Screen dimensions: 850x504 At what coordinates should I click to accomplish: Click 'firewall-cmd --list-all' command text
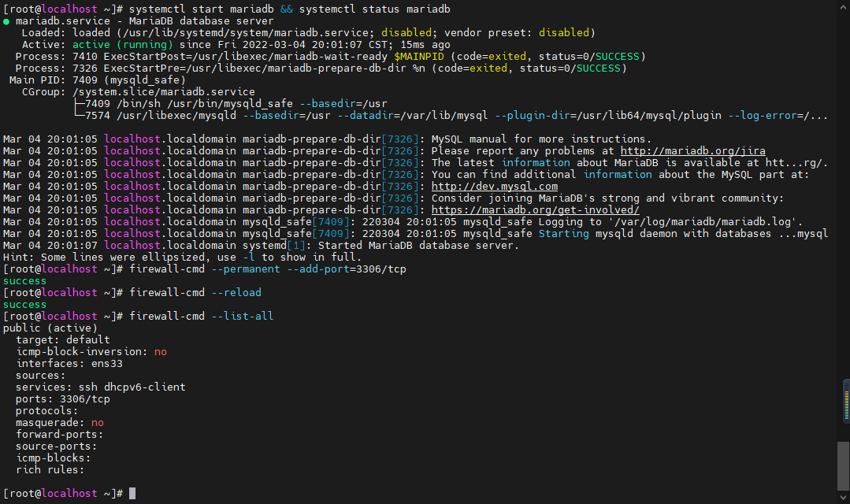(201, 316)
